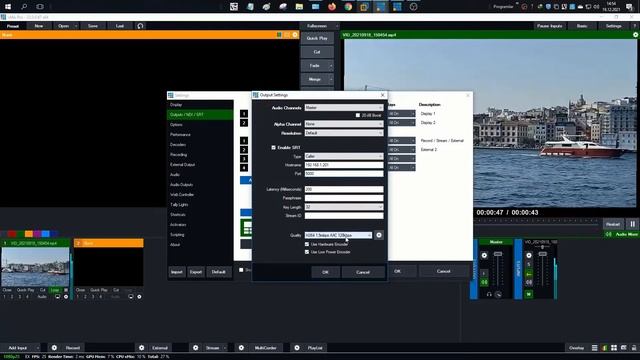
Task: Open settings gear on video input tile
Action: pyautogui.click(x=66, y=297)
